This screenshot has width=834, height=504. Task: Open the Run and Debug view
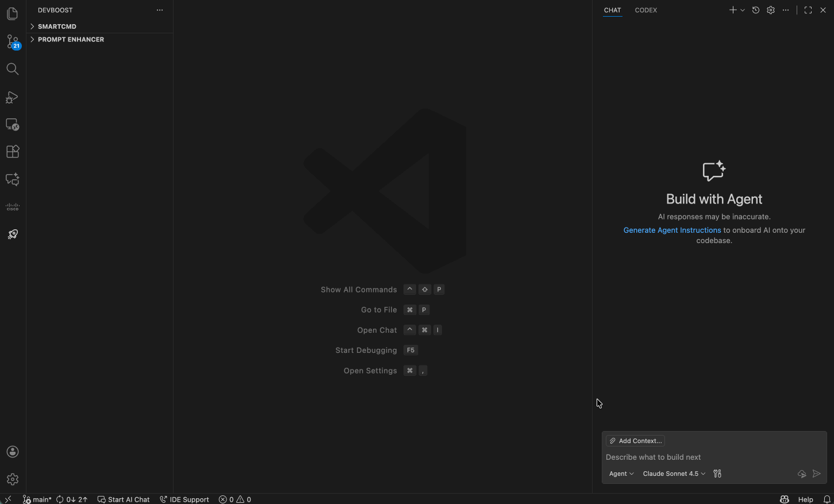12,97
